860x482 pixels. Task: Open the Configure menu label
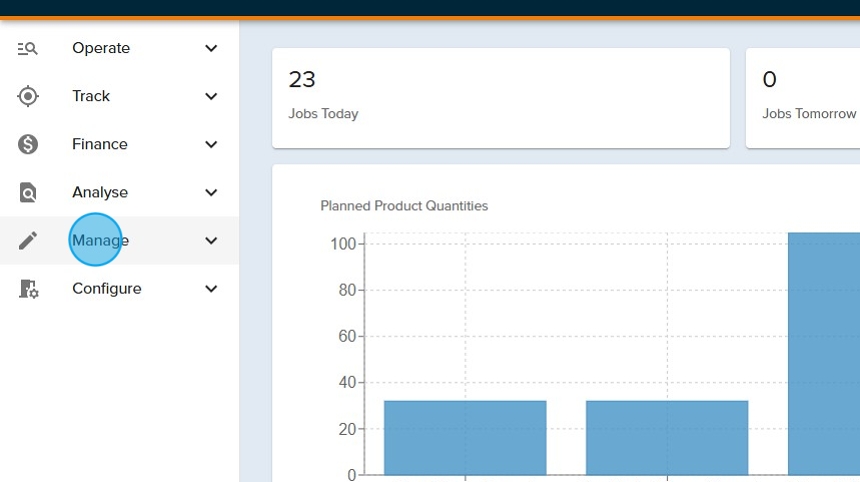(x=106, y=289)
